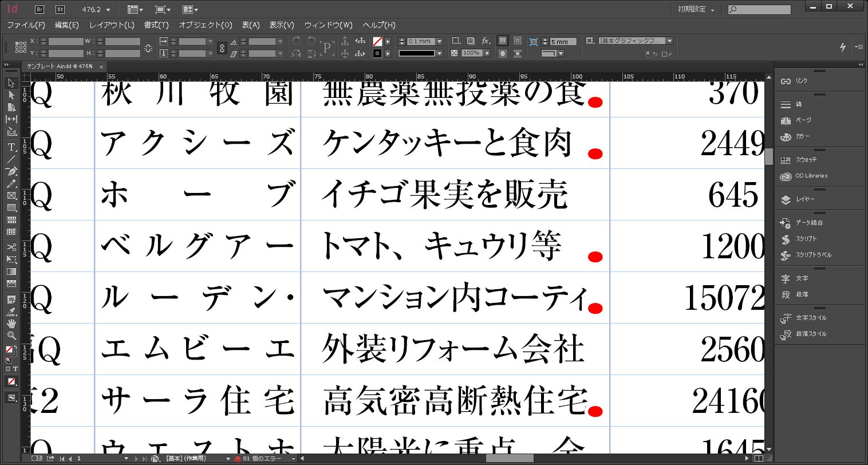Close the テンプレートA.indd document tab
This screenshot has width=868, height=465.
[x=101, y=66]
